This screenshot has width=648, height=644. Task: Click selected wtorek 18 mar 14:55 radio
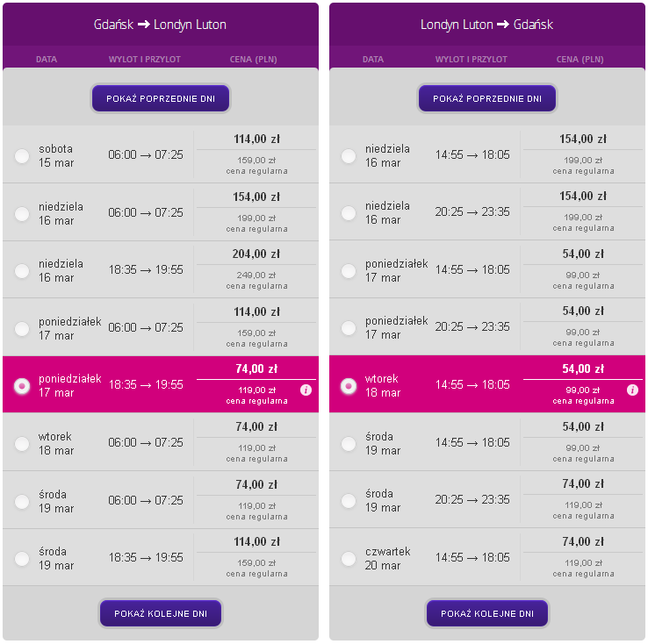tap(349, 386)
